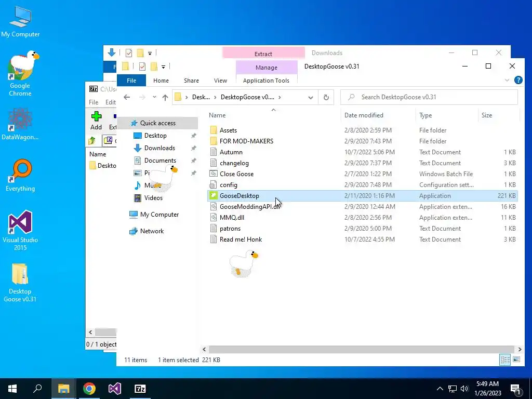Sort by Type column header

pos(446,115)
